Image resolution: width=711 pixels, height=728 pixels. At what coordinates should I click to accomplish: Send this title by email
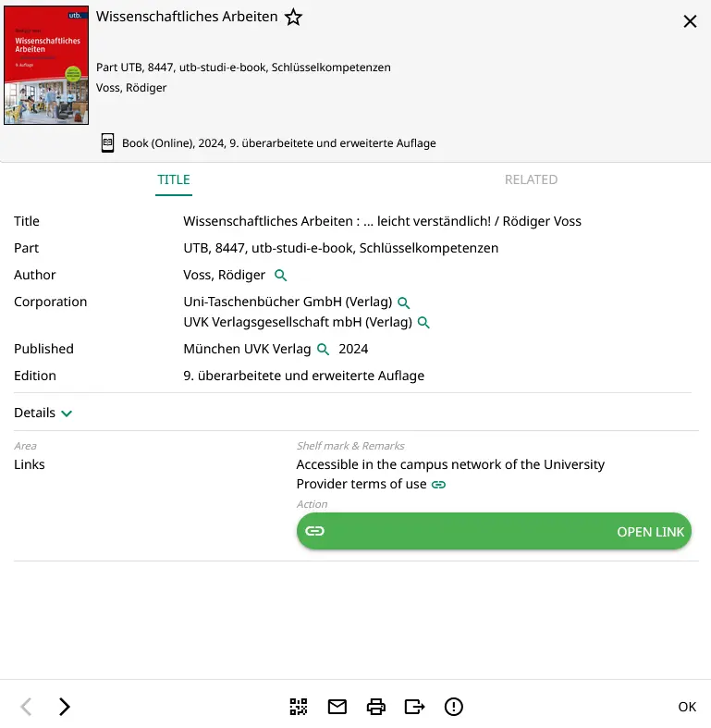tap(337, 707)
